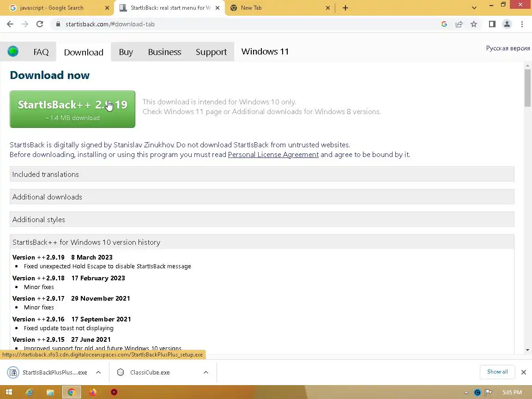Viewport: 532px width, 399px height.
Task: Open the Business site tab
Action: (x=164, y=52)
